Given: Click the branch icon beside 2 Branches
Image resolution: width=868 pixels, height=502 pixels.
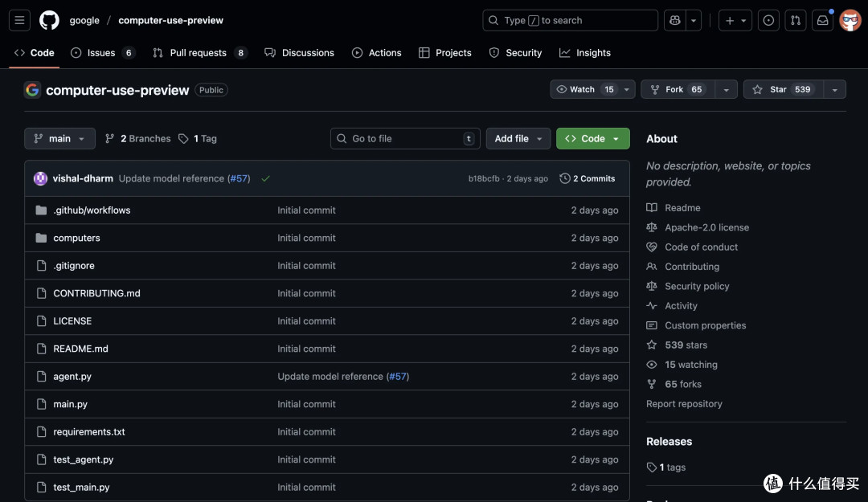Looking at the screenshot, I should [109, 139].
